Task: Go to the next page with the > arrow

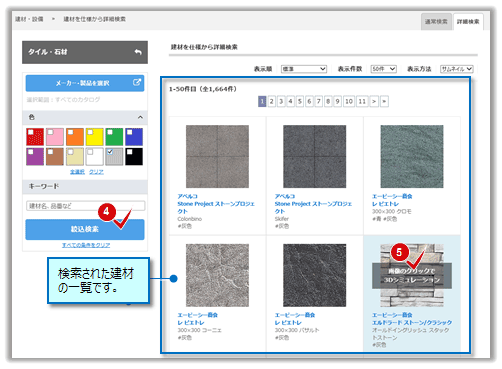Action: pos(374,101)
